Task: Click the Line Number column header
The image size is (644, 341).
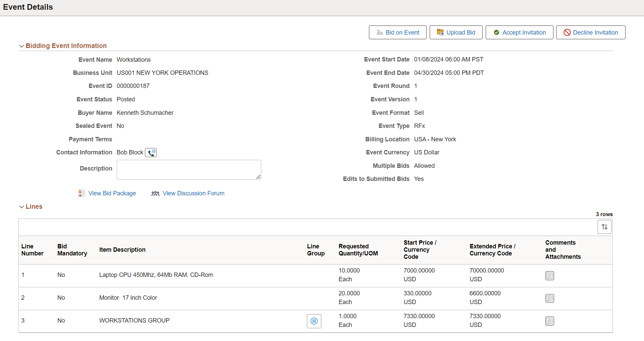Action: click(x=33, y=250)
